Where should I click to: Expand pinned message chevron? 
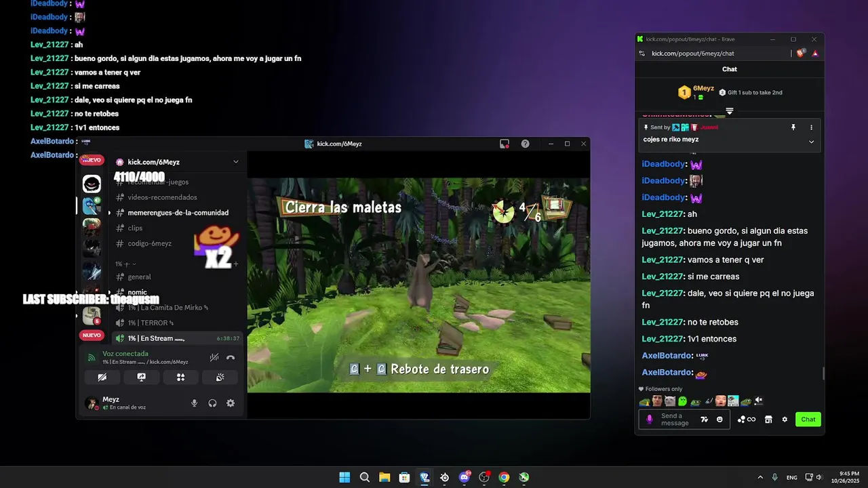click(811, 142)
